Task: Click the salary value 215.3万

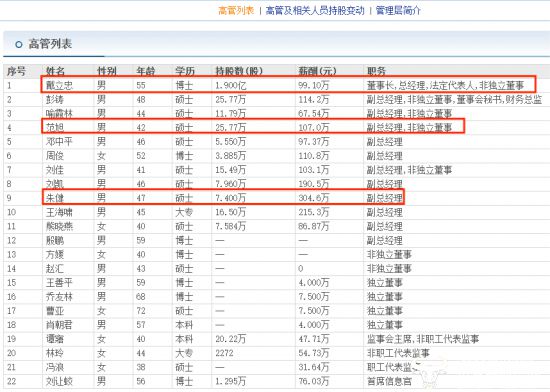Action: tap(314, 212)
